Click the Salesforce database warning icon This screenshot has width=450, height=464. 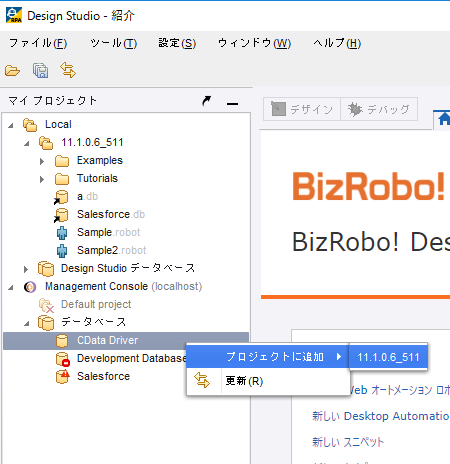(62, 377)
